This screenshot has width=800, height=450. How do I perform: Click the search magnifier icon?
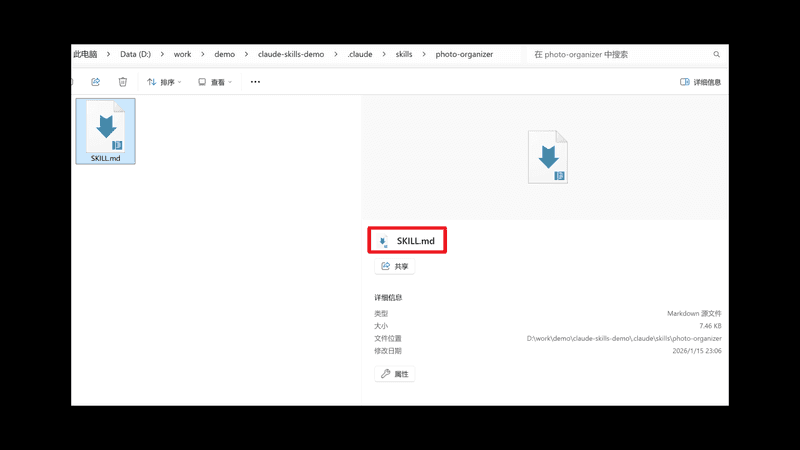point(716,55)
